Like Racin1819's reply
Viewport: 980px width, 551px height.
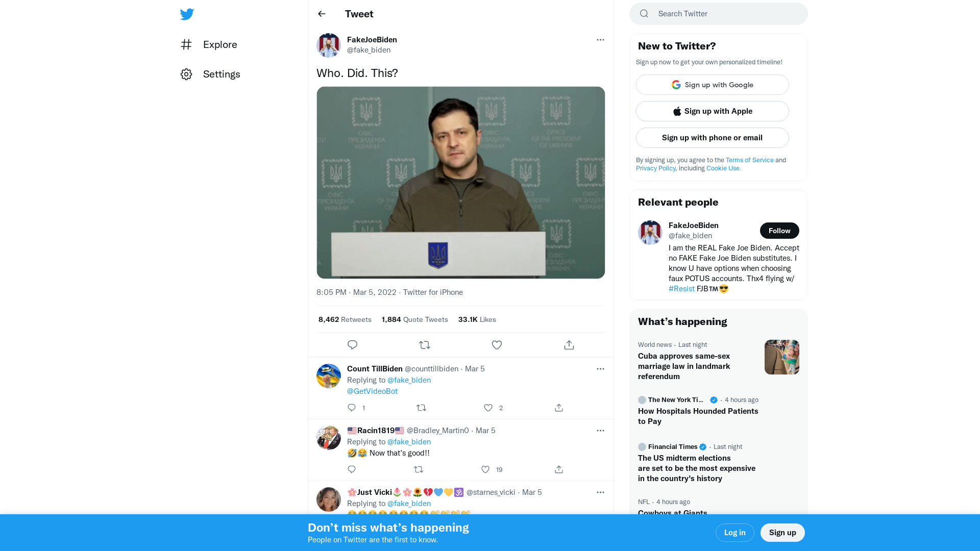tap(485, 469)
